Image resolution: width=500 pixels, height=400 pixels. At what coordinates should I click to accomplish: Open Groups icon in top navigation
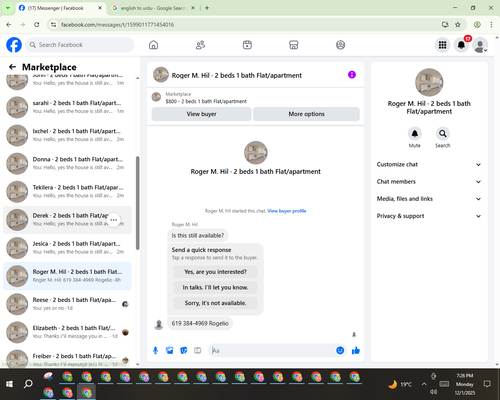[340, 45]
